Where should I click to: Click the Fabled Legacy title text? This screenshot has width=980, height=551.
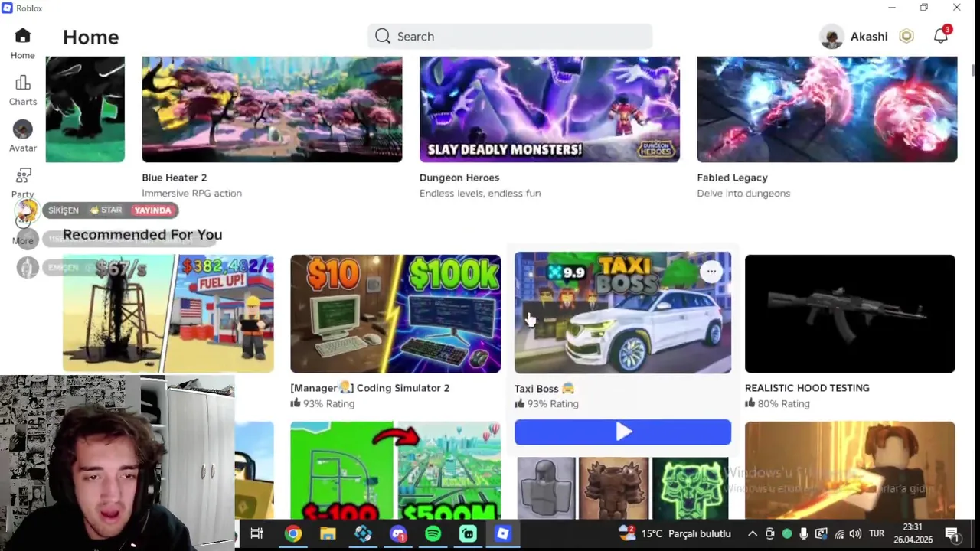732,178
